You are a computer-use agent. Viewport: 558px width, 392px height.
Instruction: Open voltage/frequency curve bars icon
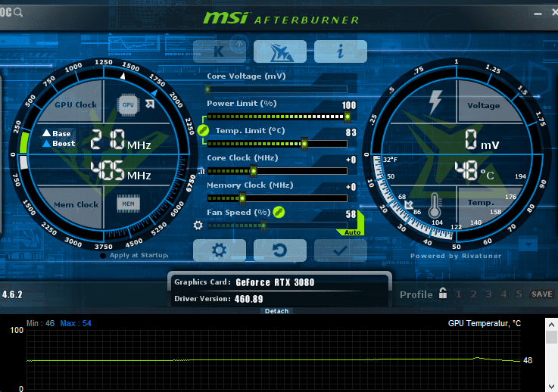pos(202,171)
